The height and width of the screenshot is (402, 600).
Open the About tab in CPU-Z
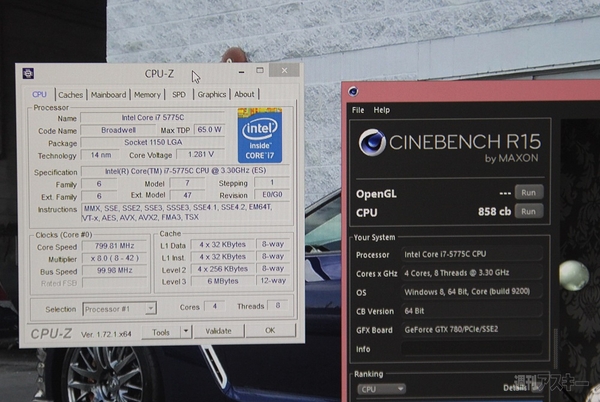pyautogui.click(x=244, y=94)
